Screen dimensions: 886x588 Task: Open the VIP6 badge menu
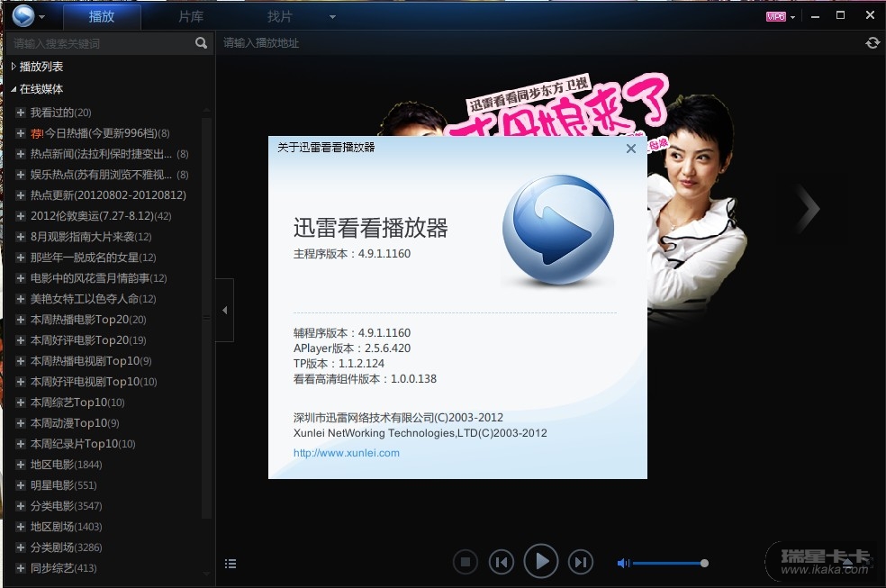pos(776,16)
